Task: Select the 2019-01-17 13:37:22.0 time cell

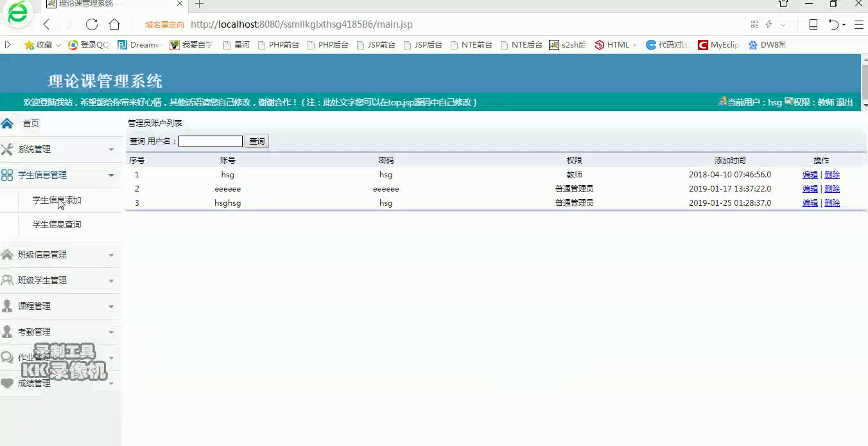Action: click(x=730, y=189)
